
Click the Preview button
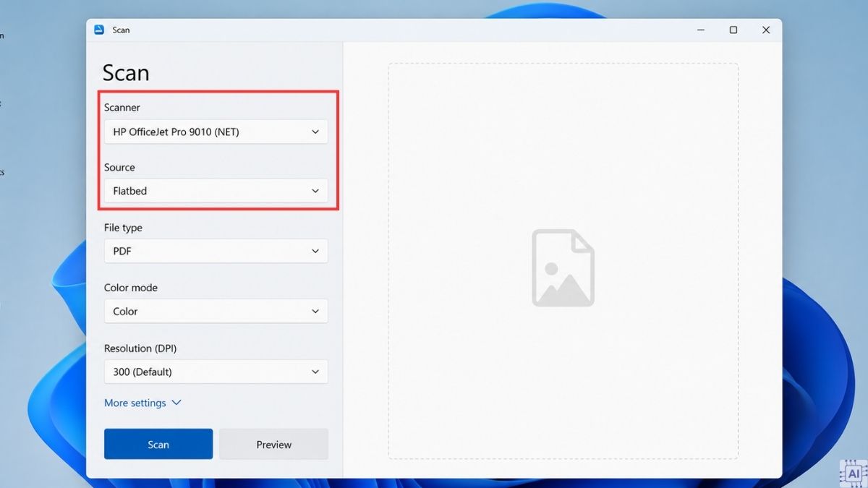(x=274, y=444)
